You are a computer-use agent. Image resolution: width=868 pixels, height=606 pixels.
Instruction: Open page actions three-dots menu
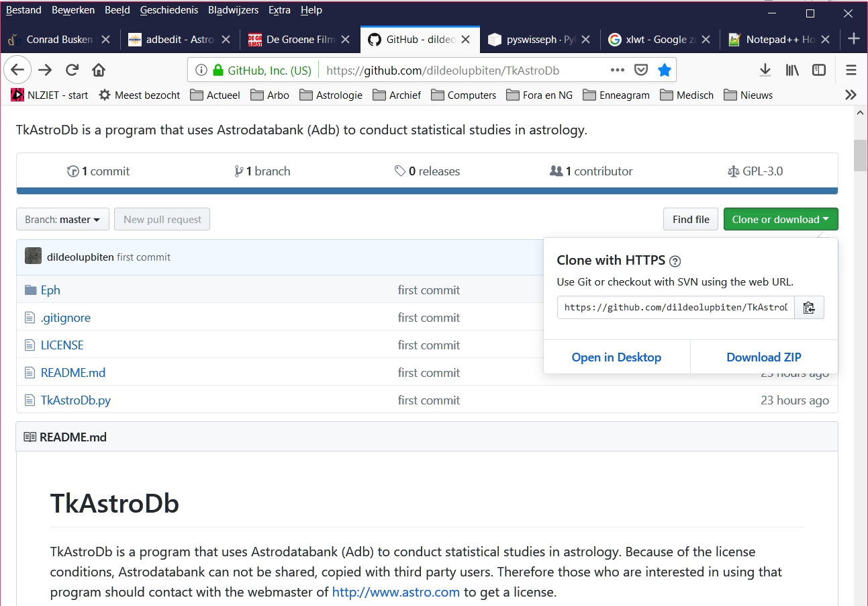(x=618, y=70)
